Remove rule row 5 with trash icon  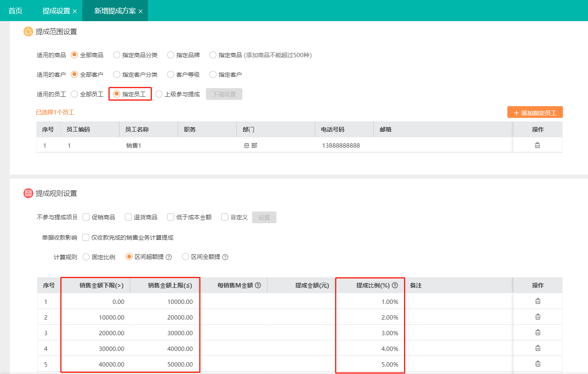tap(537, 364)
